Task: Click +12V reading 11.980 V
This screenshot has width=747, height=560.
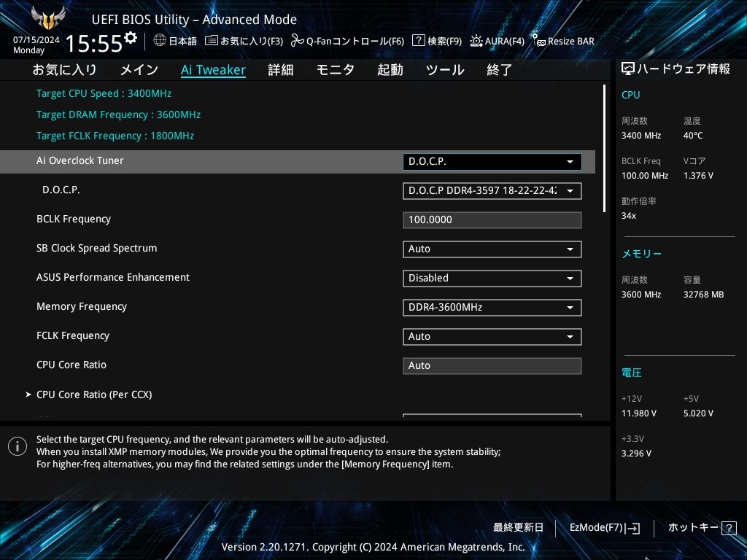Action: click(x=639, y=413)
